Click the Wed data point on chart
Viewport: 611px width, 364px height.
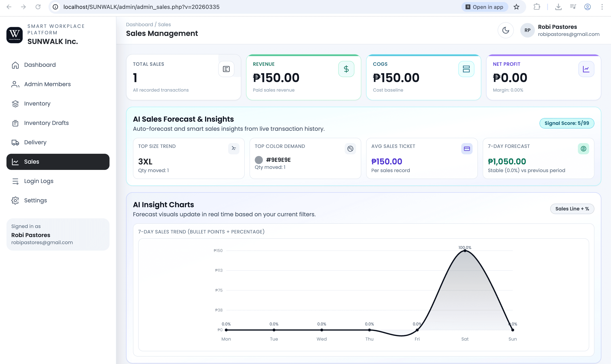pyautogui.click(x=322, y=330)
